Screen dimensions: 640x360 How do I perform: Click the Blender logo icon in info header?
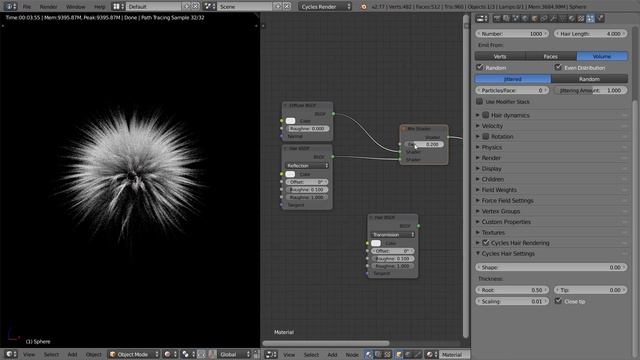[363, 7]
